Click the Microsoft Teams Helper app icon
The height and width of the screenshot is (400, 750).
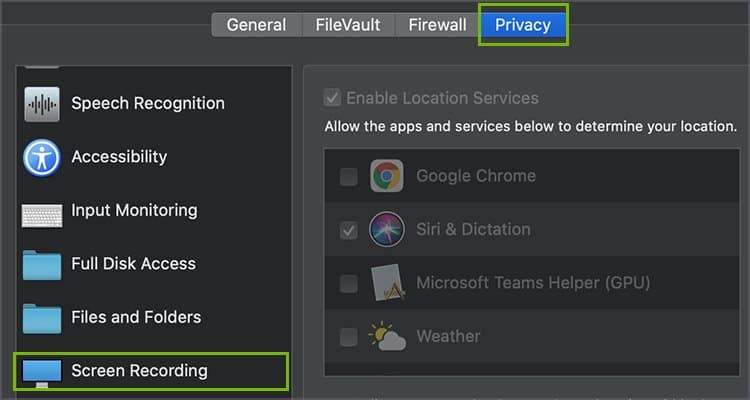(x=387, y=282)
